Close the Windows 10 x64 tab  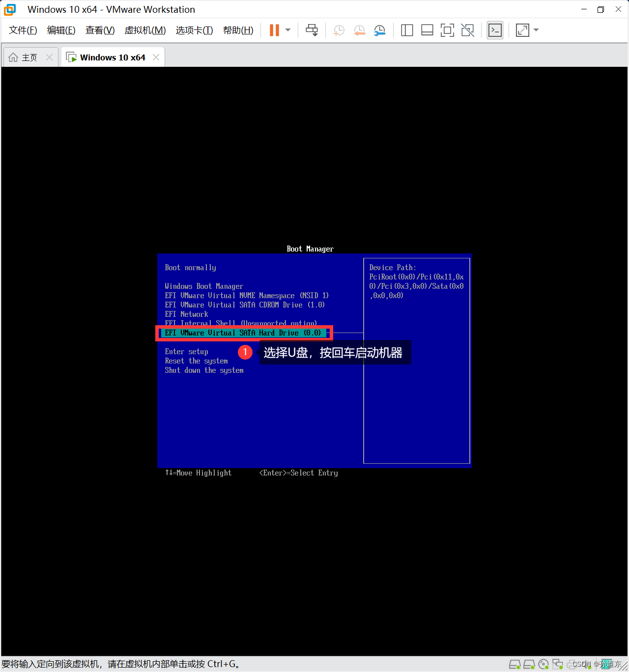pyautogui.click(x=156, y=57)
